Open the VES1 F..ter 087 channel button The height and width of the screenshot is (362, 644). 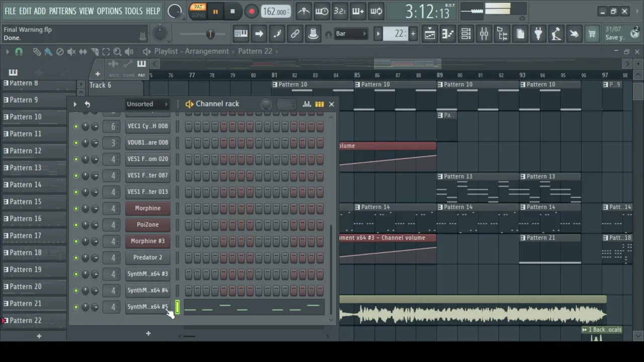147,175
